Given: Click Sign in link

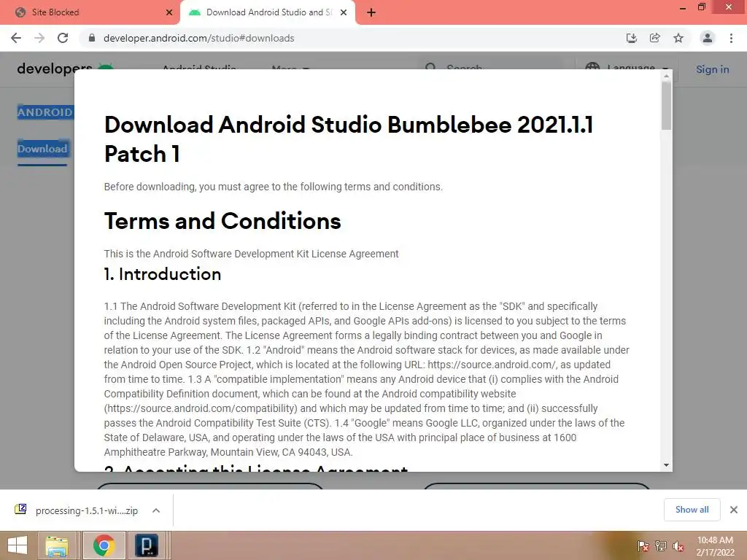Looking at the screenshot, I should point(712,69).
